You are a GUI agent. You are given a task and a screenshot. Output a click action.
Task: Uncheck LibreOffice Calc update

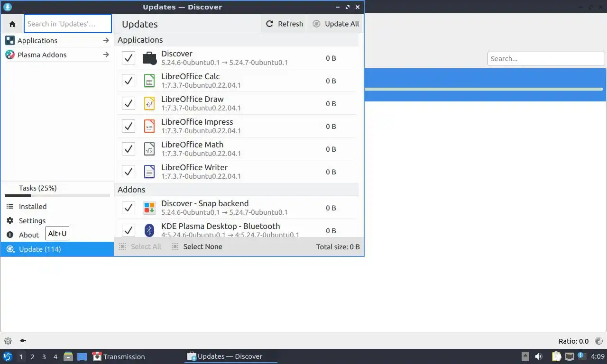coord(129,81)
